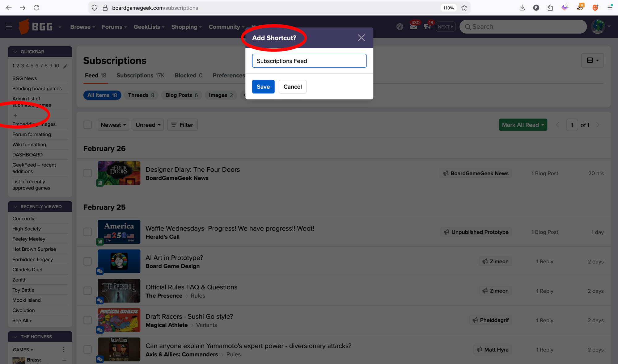Click the shortcut name input field
The width and height of the screenshot is (618, 364).
[309, 61]
